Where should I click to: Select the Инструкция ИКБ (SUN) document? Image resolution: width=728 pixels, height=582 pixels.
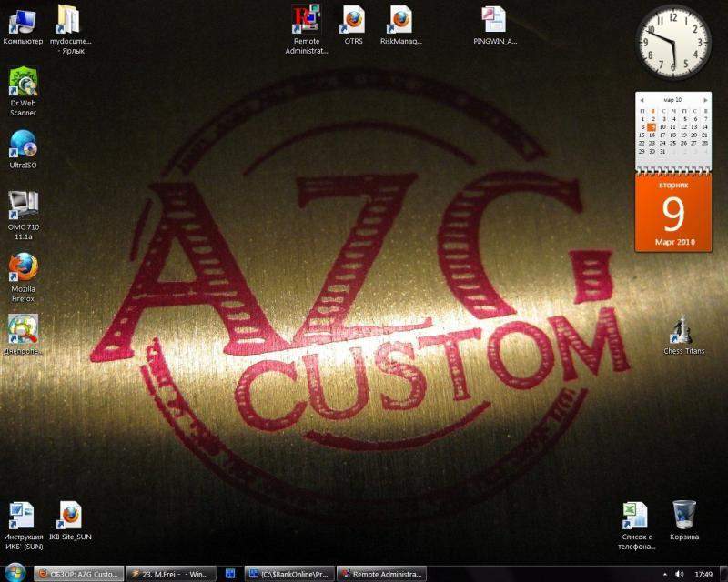24,526
